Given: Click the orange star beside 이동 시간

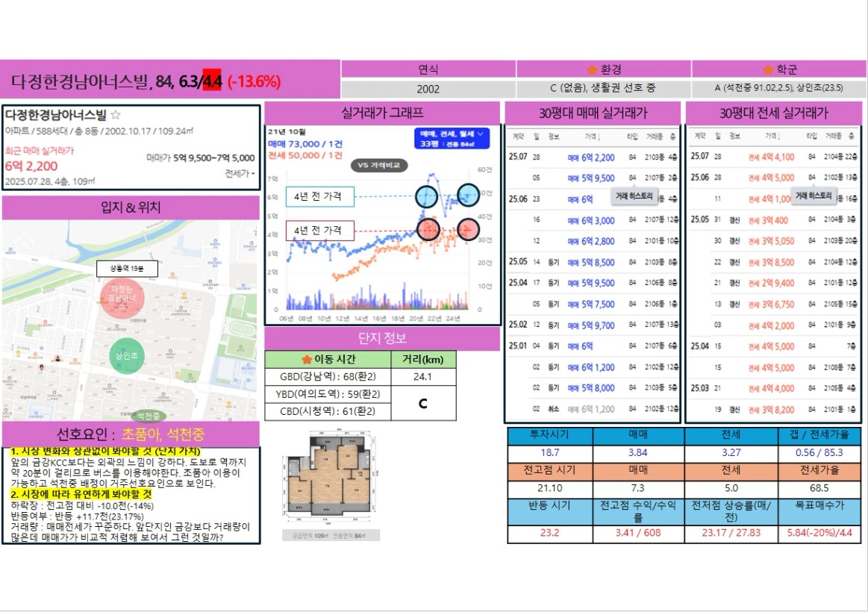Looking at the screenshot, I should pyautogui.click(x=307, y=360).
